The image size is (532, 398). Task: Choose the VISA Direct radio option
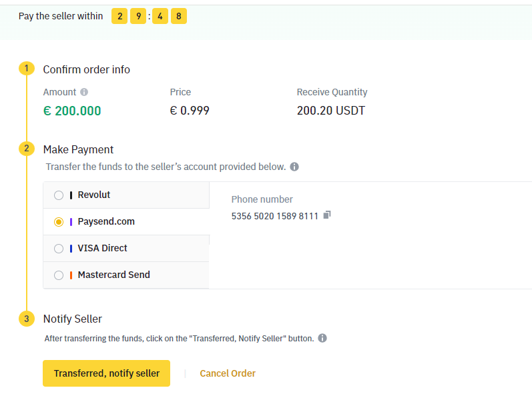(59, 249)
